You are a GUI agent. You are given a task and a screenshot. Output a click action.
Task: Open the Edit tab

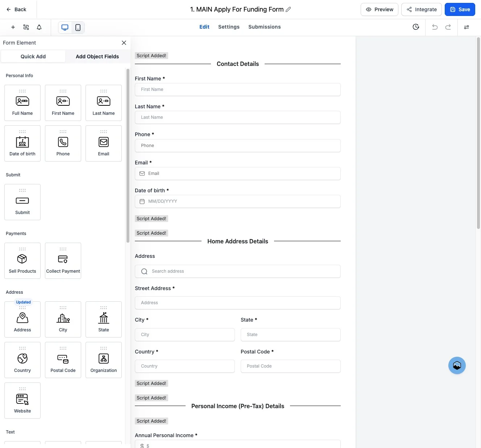pyautogui.click(x=204, y=27)
